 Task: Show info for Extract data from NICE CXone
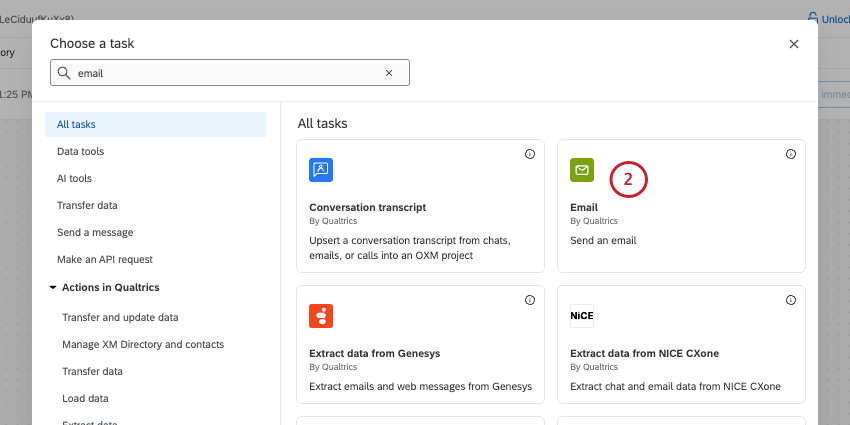coord(791,300)
